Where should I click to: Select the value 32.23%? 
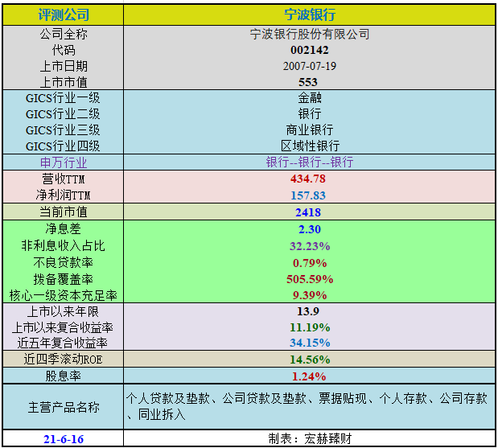310,246
